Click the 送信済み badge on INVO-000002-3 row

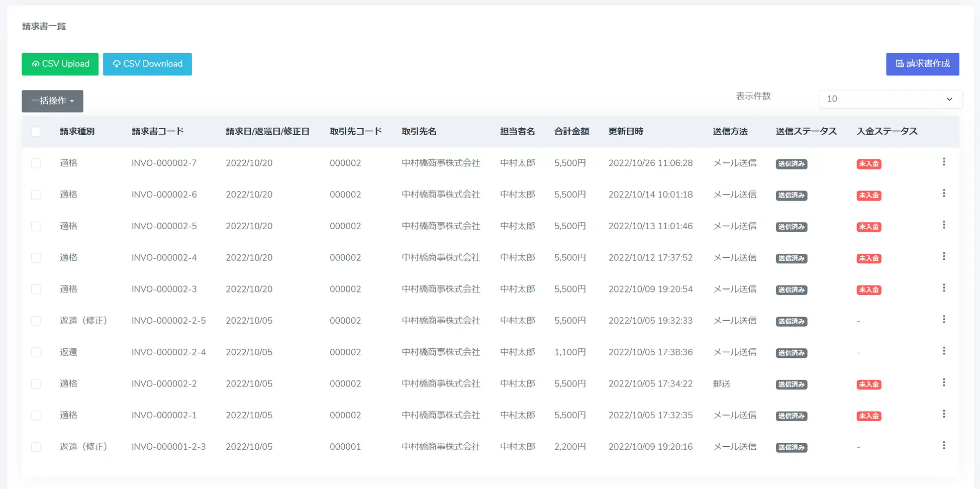[x=791, y=290]
